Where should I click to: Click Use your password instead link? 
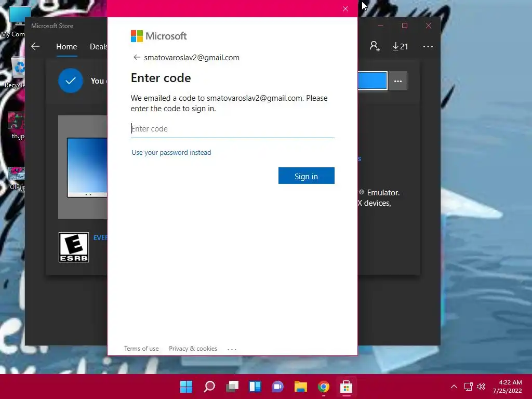(171, 153)
